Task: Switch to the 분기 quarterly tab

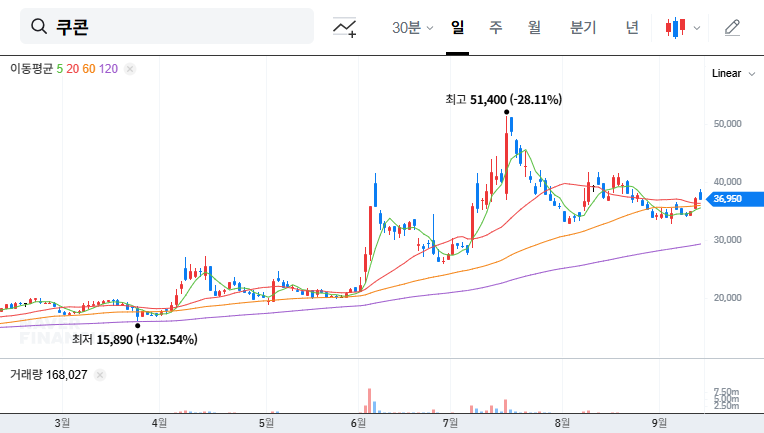Action: pos(583,27)
